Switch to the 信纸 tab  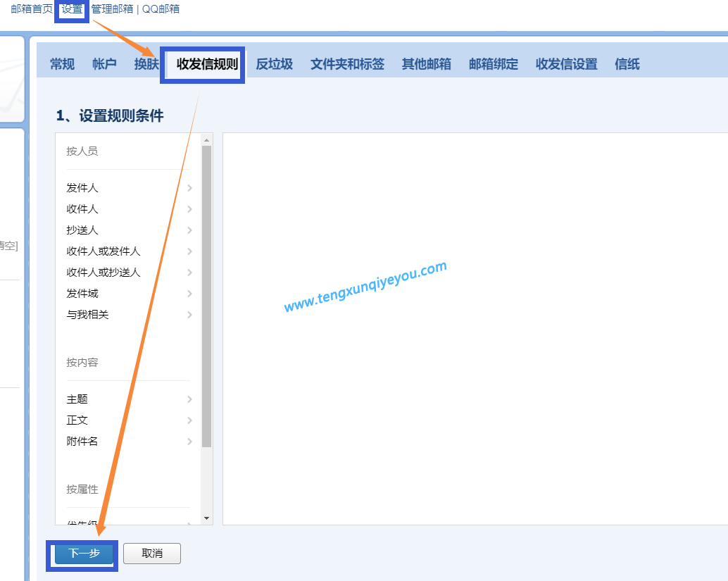[627, 64]
